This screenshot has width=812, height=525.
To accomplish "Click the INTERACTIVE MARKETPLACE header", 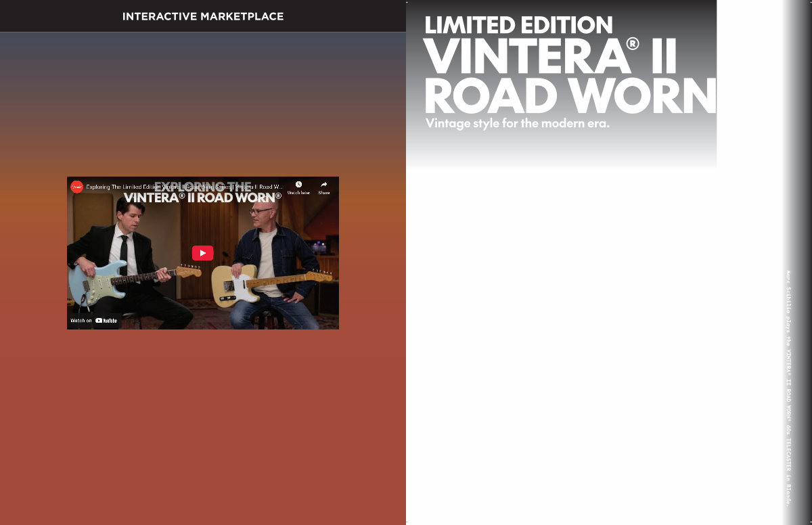I will point(202,16).
